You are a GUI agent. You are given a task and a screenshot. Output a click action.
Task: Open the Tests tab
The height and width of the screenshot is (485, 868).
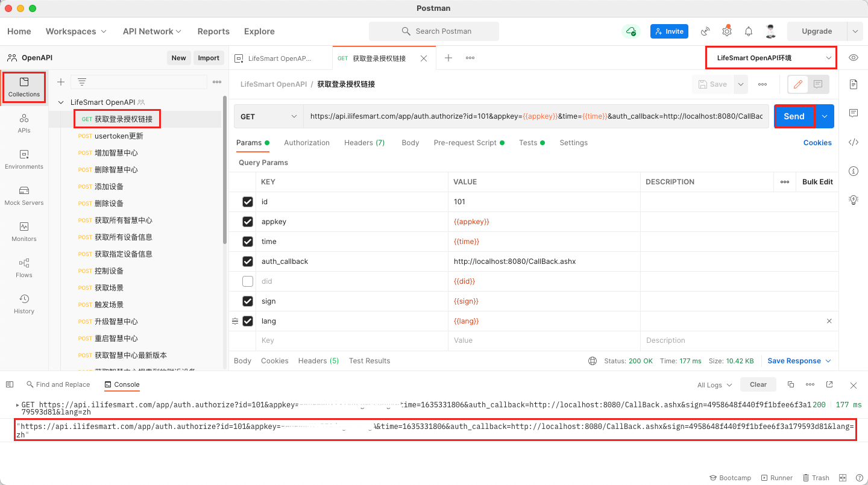(x=532, y=143)
